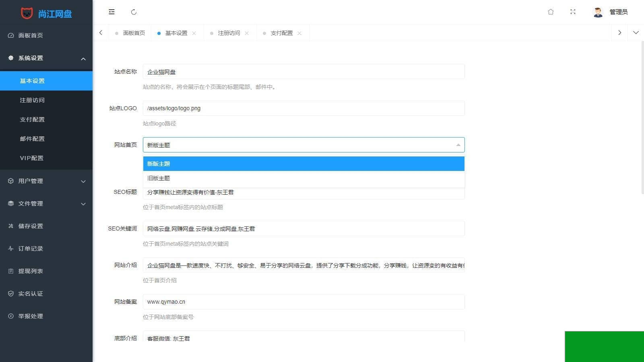The image size is (644, 362).
Task: Click the layers icon beside 文件管理
Action: [x=11, y=204]
